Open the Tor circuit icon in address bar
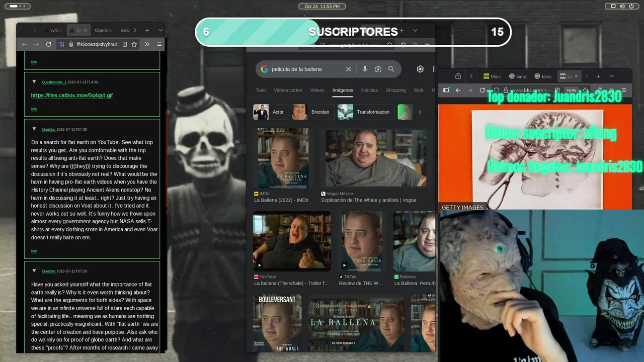 pyautogui.click(x=62, y=44)
